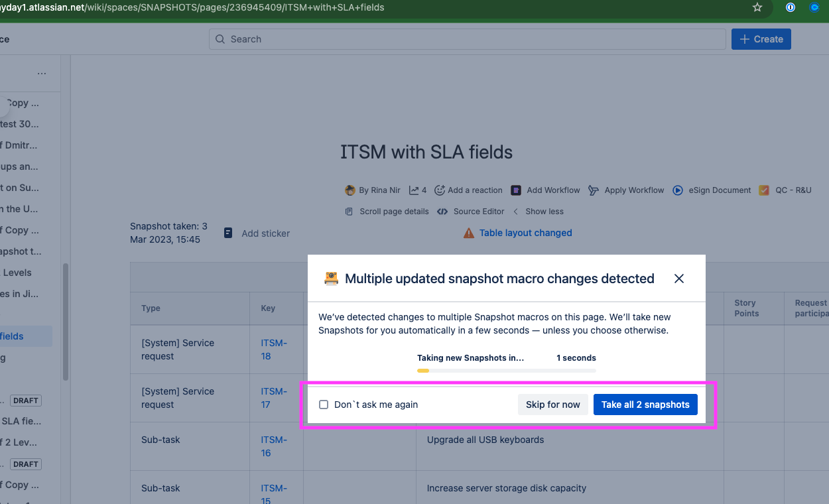
Task: Click the Add sticker icon
Action: [x=228, y=233]
